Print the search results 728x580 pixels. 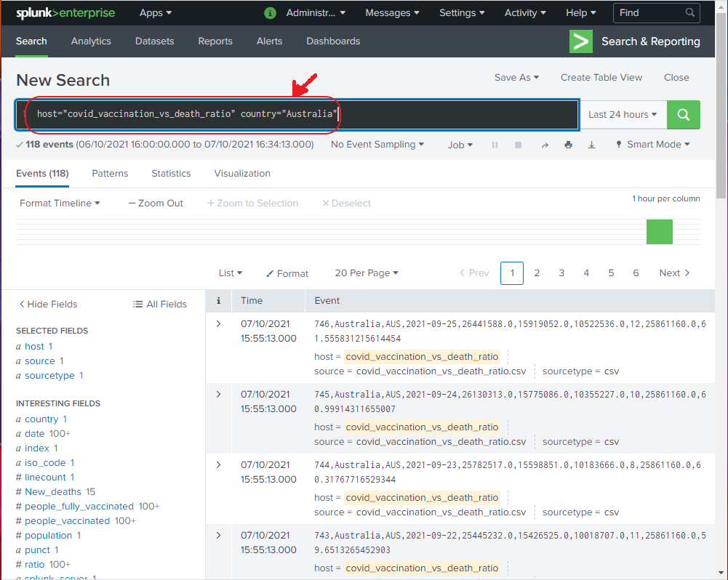(x=568, y=145)
